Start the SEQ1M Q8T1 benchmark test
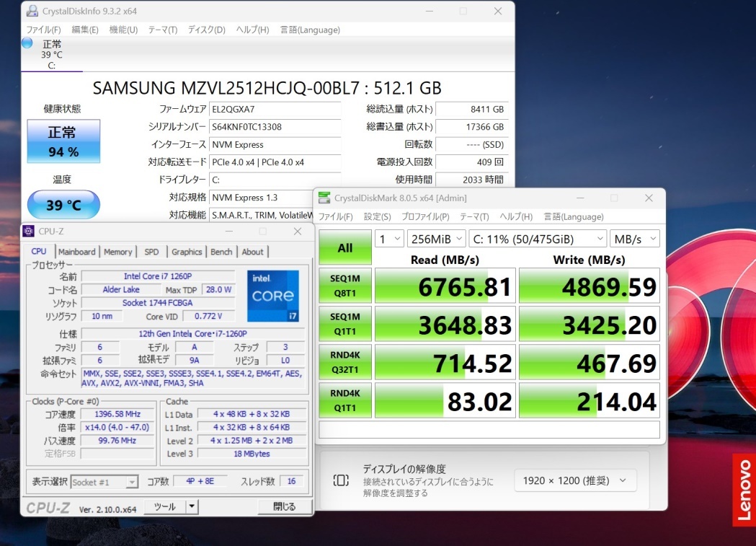756x546 pixels. (345, 286)
